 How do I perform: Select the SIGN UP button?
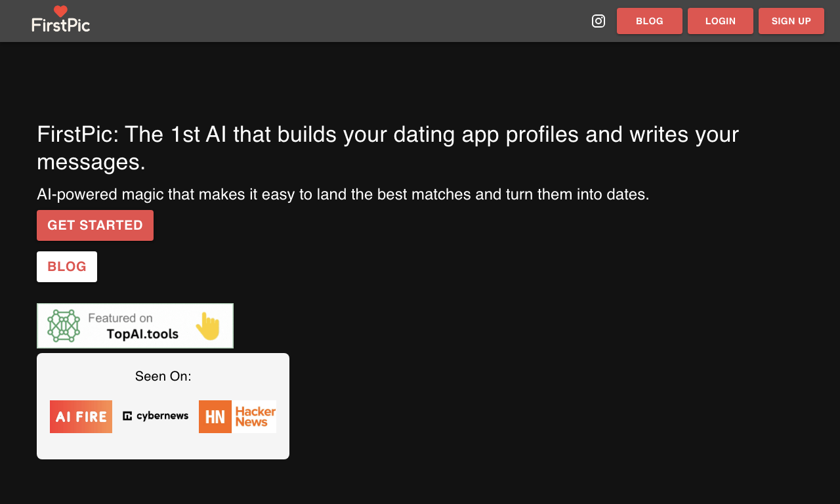(x=791, y=21)
